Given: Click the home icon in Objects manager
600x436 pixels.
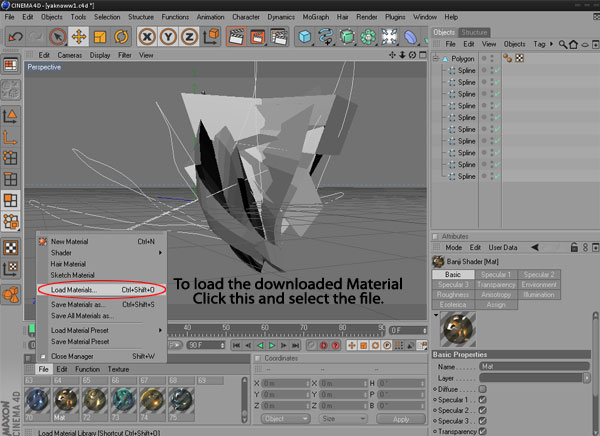Looking at the screenshot, I should point(573,44).
